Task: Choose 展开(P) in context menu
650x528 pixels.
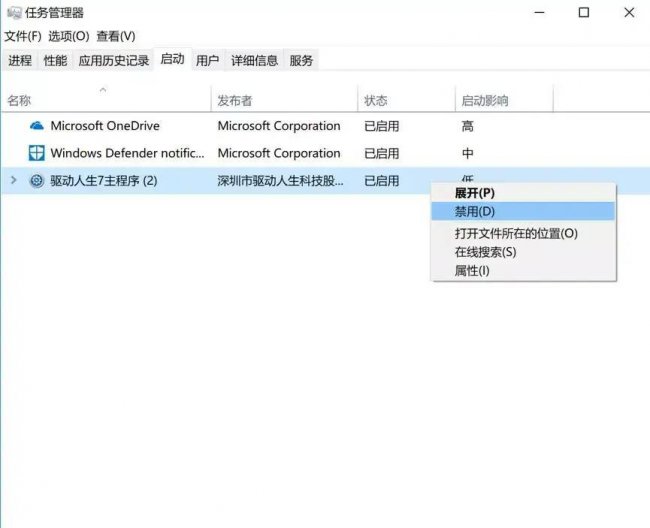Action: click(x=523, y=193)
